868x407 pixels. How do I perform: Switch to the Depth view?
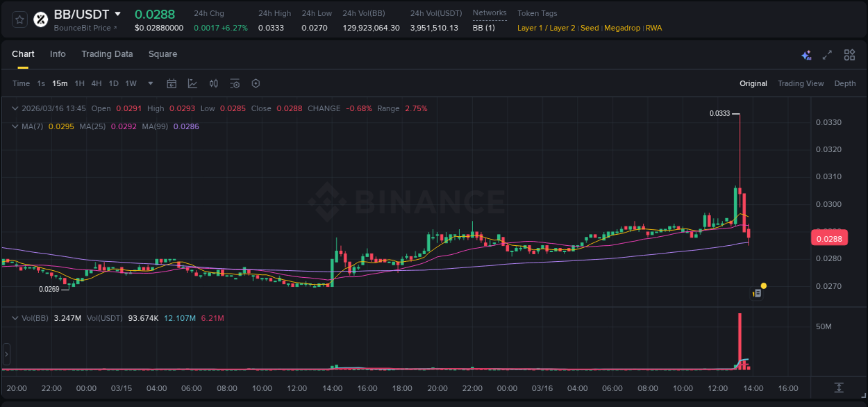click(x=844, y=83)
